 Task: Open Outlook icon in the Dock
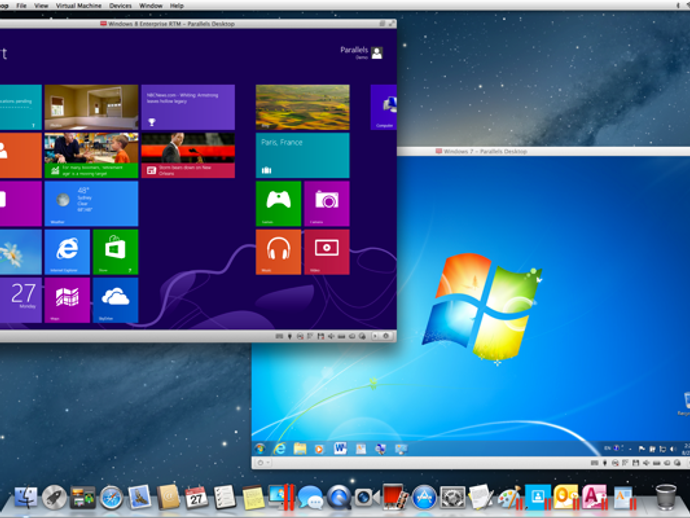tap(566, 497)
